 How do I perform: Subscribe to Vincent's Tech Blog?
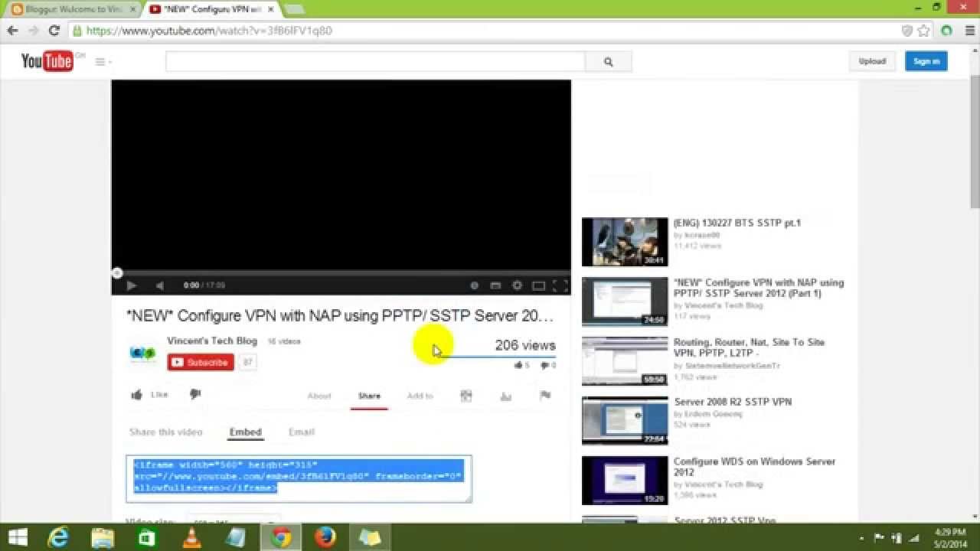[201, 363]
